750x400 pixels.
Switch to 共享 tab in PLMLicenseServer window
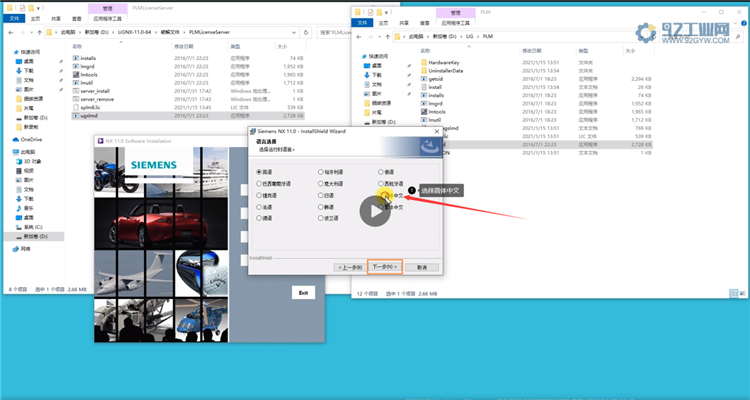point(56,19)
